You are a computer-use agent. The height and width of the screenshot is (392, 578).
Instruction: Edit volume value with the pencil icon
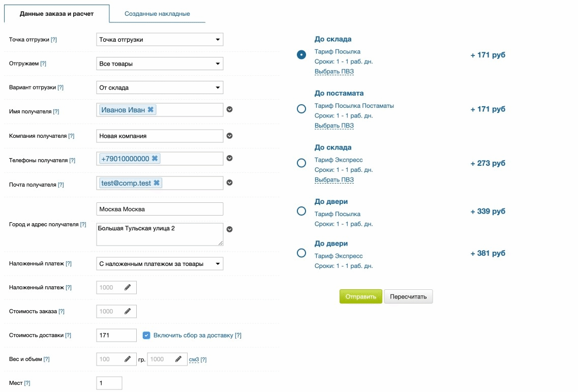point(178,359)
